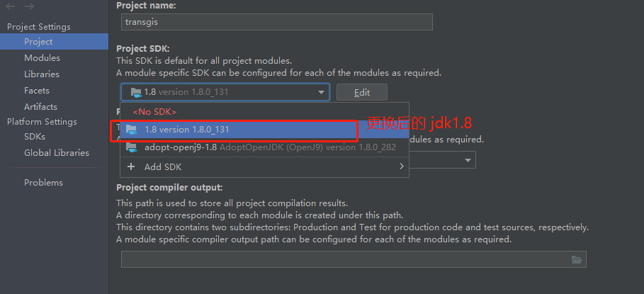Viewport: 644px width, 294px height.
Task: Choose 1.8 version 1.8.0_131 from the list
Action: click(x=186, y=130)
